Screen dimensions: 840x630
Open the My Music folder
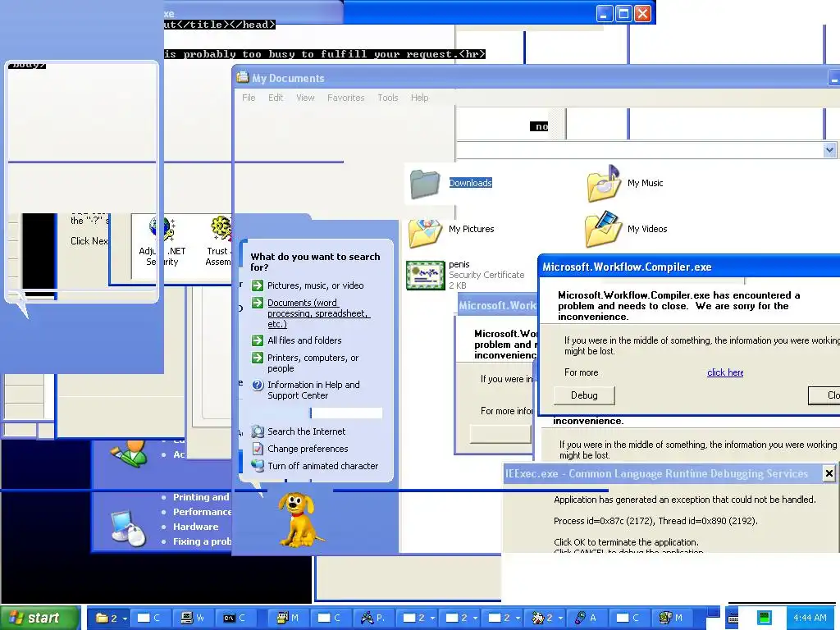coord(624,183)
